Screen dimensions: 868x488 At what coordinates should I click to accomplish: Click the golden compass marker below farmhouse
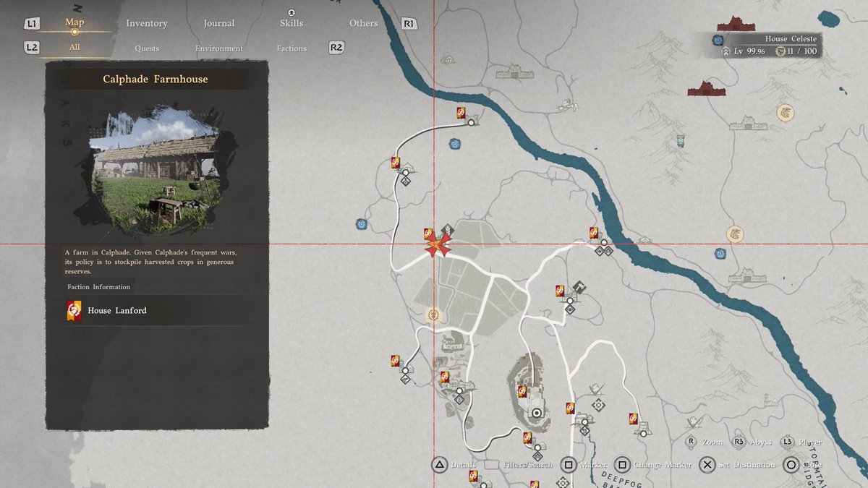point(434,314)
